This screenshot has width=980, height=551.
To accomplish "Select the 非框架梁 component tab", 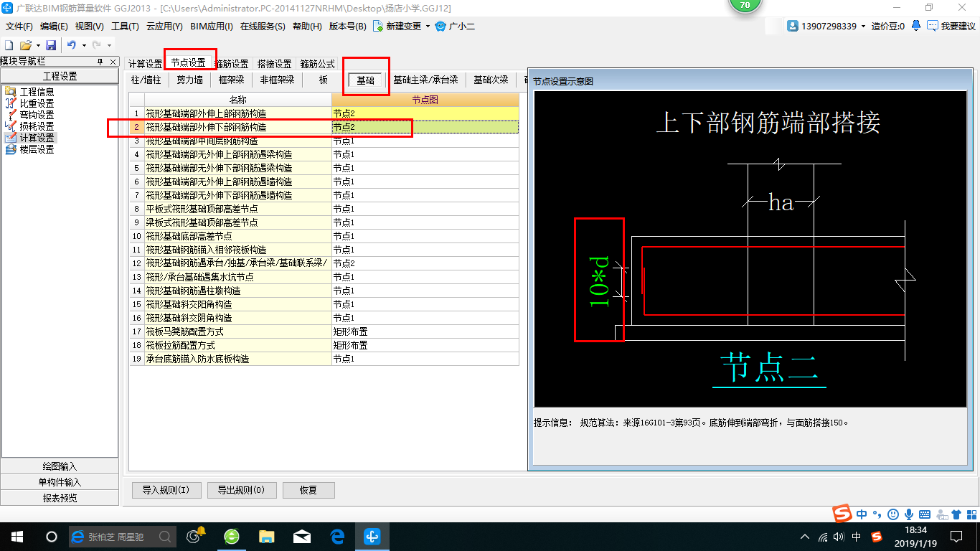I will 277,80.
